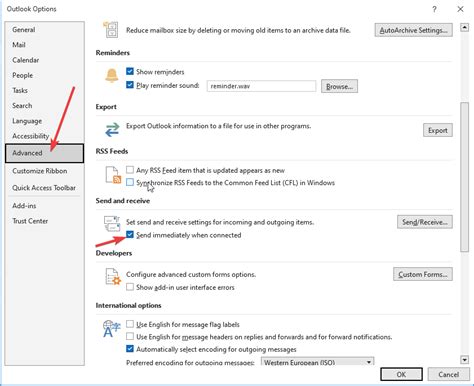Open the Mail options category

click(44, 45)
